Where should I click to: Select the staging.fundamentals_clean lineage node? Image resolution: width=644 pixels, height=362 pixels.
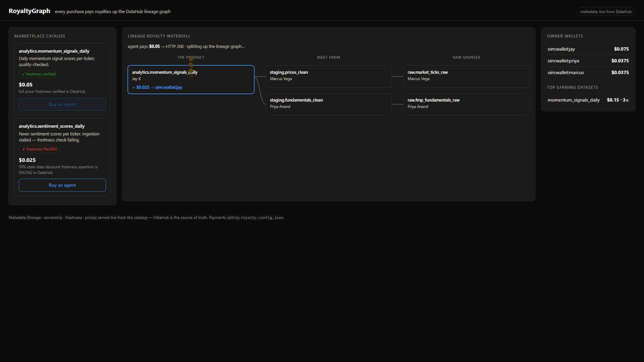coord(329,104)
